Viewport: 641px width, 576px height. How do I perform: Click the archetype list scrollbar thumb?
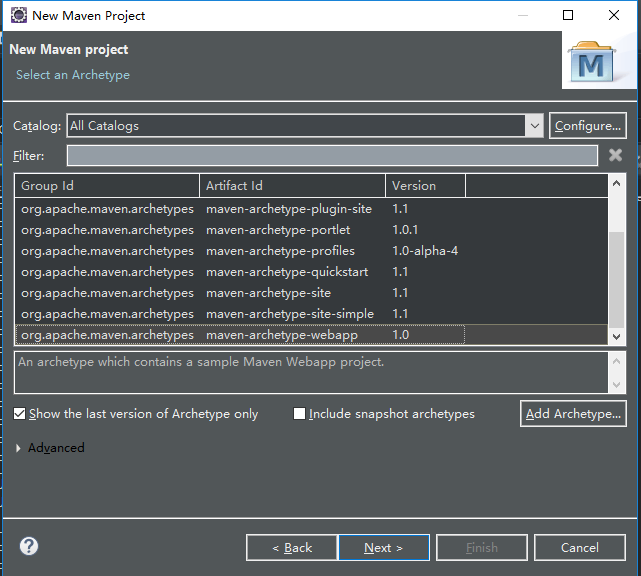coord(616,280)
